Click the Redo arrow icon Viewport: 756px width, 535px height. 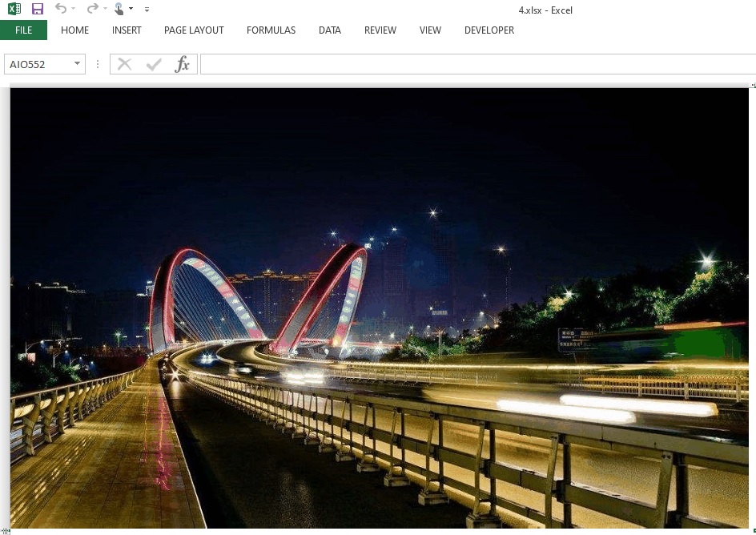92,10
